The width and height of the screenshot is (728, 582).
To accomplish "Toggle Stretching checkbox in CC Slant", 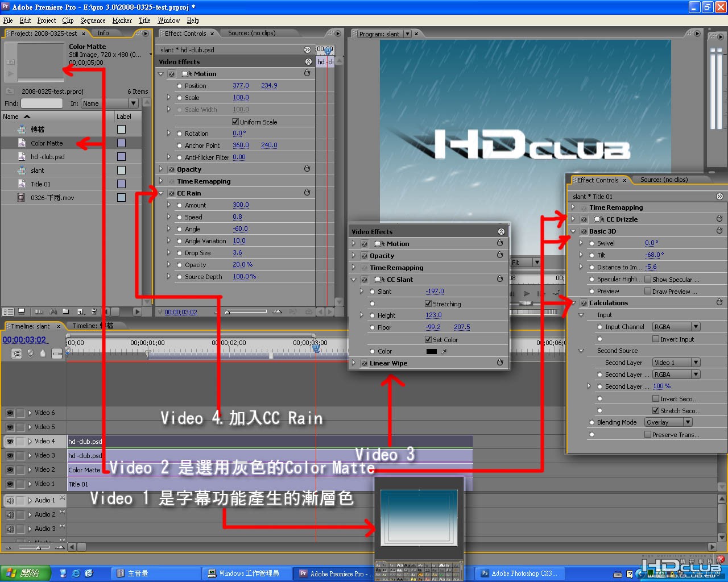I will (x=428, y=304).
